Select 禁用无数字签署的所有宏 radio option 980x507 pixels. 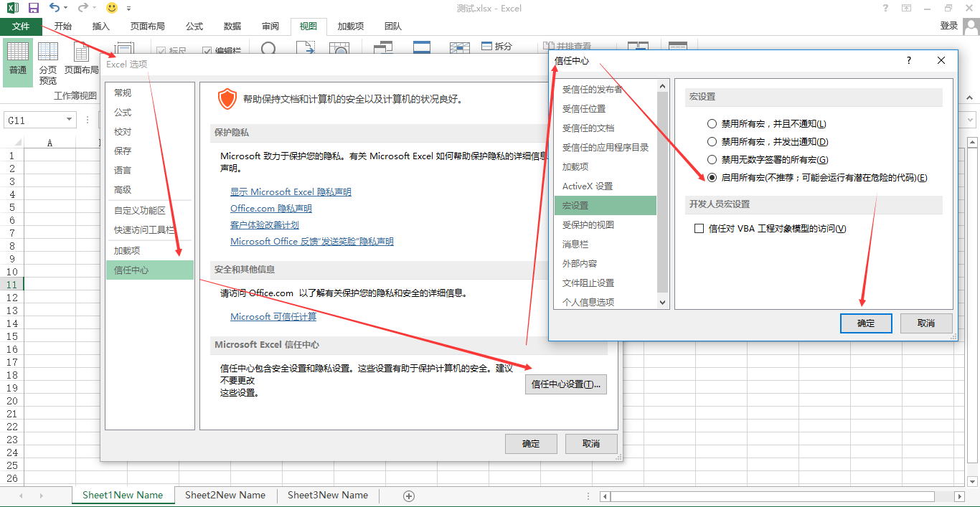[712, 160]
